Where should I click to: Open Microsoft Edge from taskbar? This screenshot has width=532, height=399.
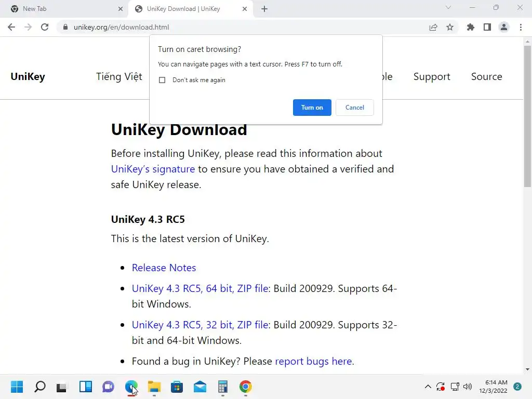(x=131, y=387)
